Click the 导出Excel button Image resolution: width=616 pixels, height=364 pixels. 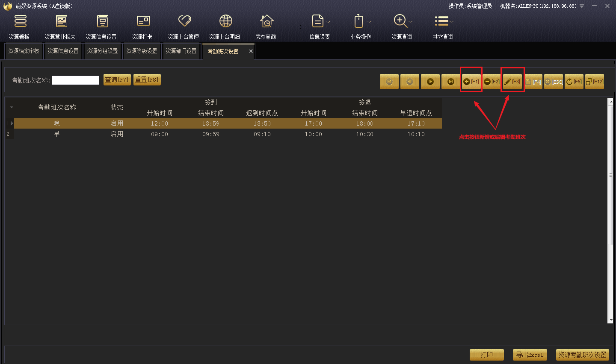point(530,355)
